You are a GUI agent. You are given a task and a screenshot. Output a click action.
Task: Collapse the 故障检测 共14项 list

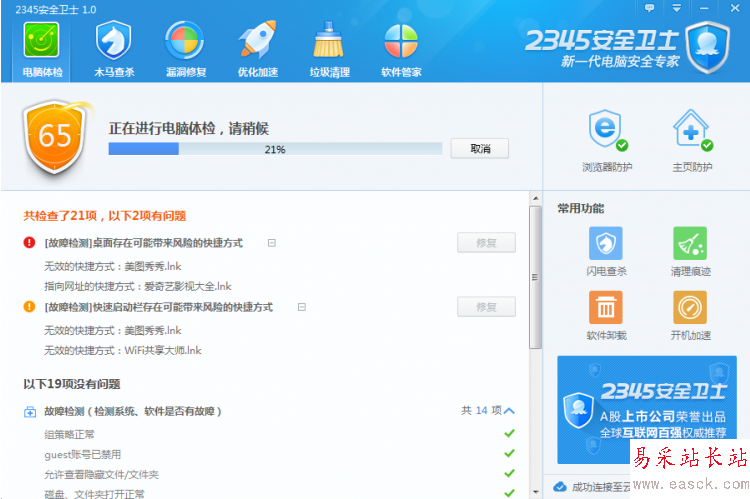click(x=509, y=411)
